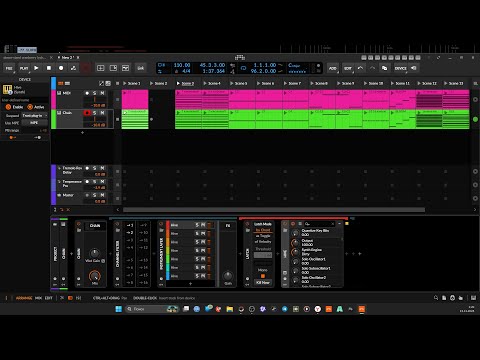
Task: Click the speaker icon next to DEVICE
Action: click(x=414, y=68)
